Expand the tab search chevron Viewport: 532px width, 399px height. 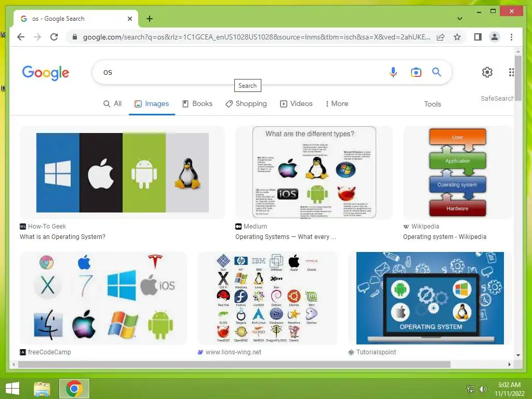[460, 19]
